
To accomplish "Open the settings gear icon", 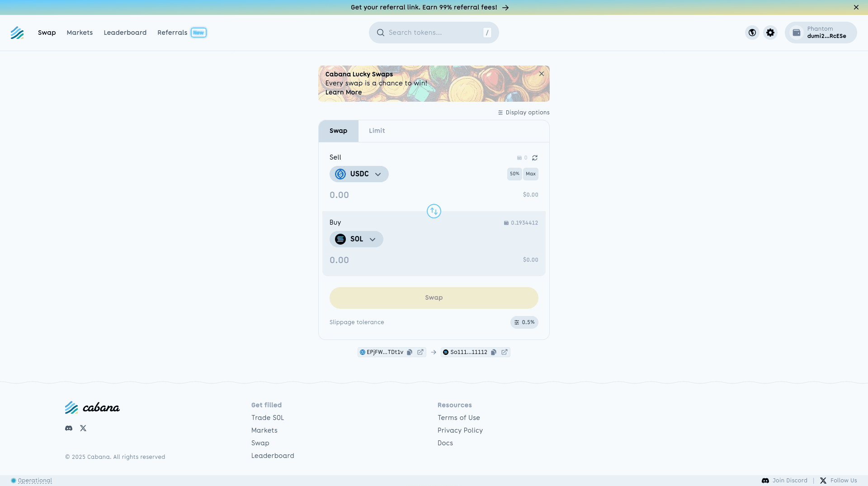I will [x=770, y=33].
